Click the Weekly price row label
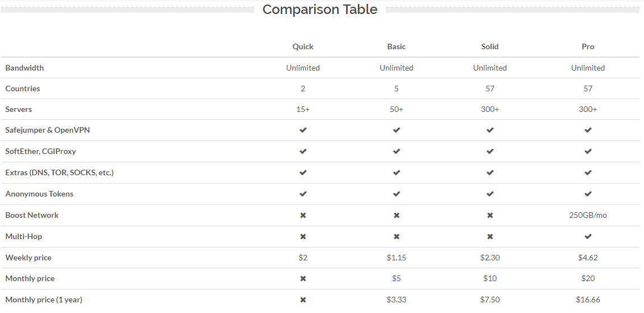Image resolution: width=644 pixels, height=313 pixels. click(x=29, y=258)
